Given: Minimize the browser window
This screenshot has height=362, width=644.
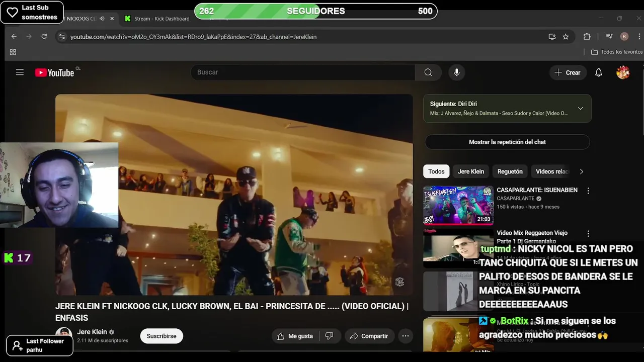Looking at the screenshot, I should (x=601, y=19).
